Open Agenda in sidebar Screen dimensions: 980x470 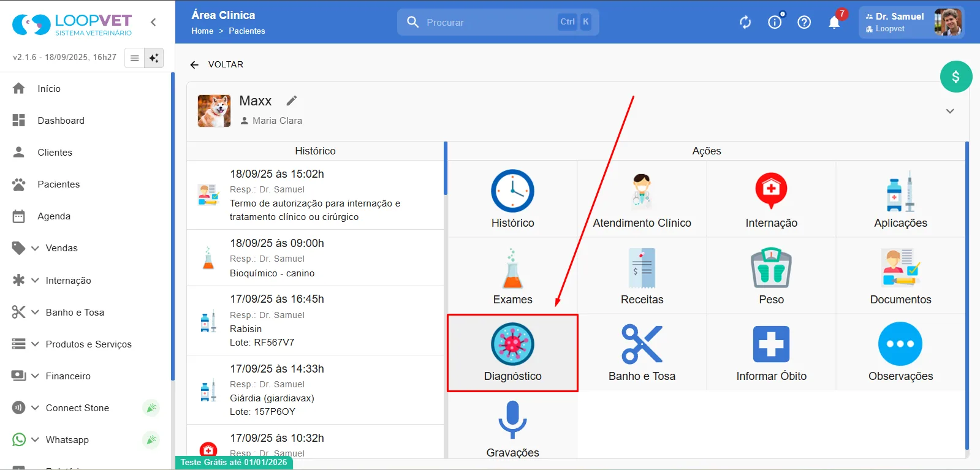[86, 216]
